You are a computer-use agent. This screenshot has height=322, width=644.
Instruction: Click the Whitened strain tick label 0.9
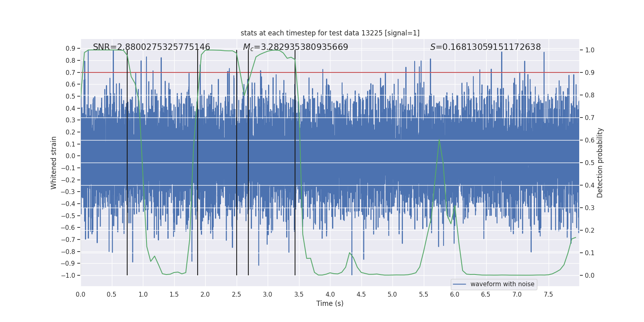click(x=70, y=49)
